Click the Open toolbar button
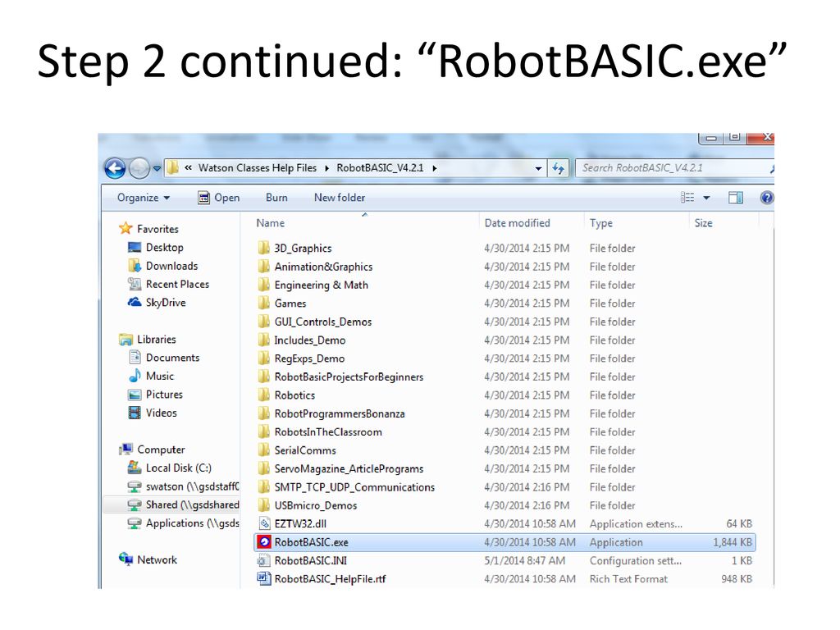 point(218,198)
